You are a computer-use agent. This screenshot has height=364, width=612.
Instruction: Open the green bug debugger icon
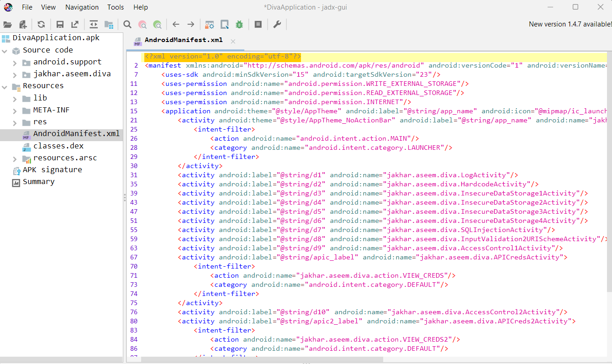[x=239, y=24]
